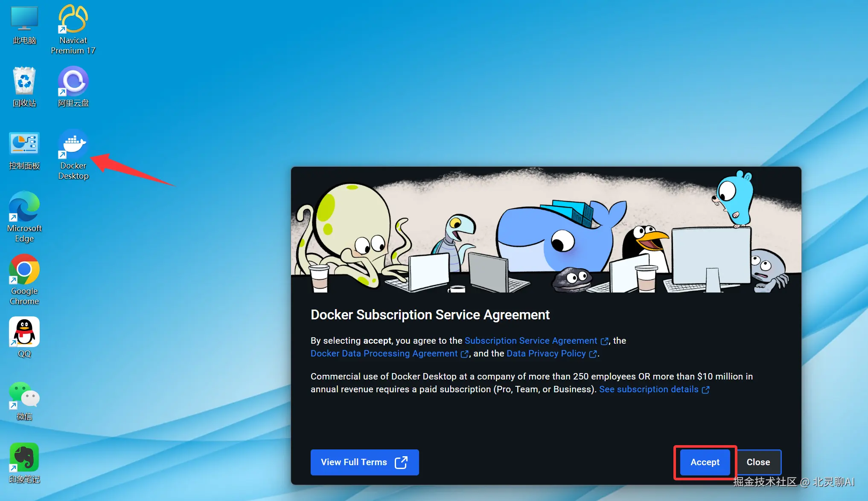
Task: Click the Docker mascots banner illustration
Action: coord(546,230)
